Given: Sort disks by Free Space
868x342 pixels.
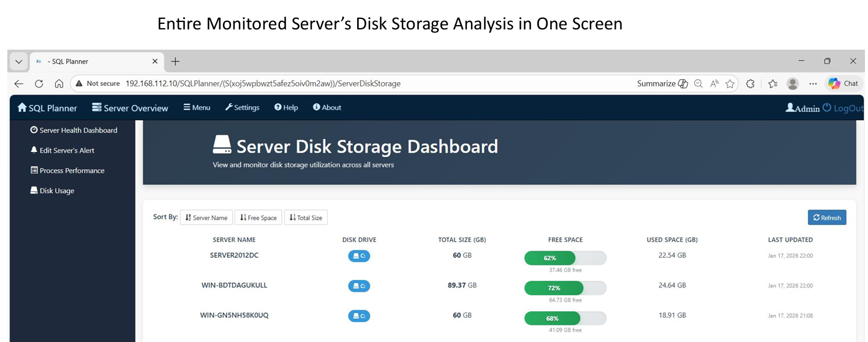Looking at the screenshot, I should (x=258, y=218).
